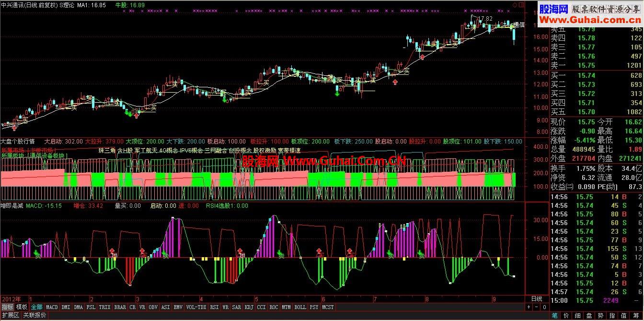Click the 大盘个股行情 indicator title
This screenshot has width=644, height=321.
coord(18,142)
